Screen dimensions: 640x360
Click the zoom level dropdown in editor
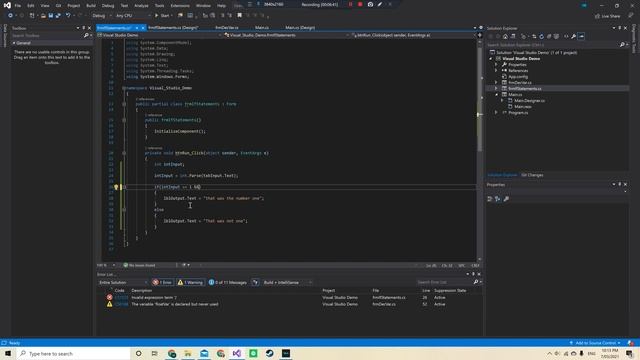(106, 265)
